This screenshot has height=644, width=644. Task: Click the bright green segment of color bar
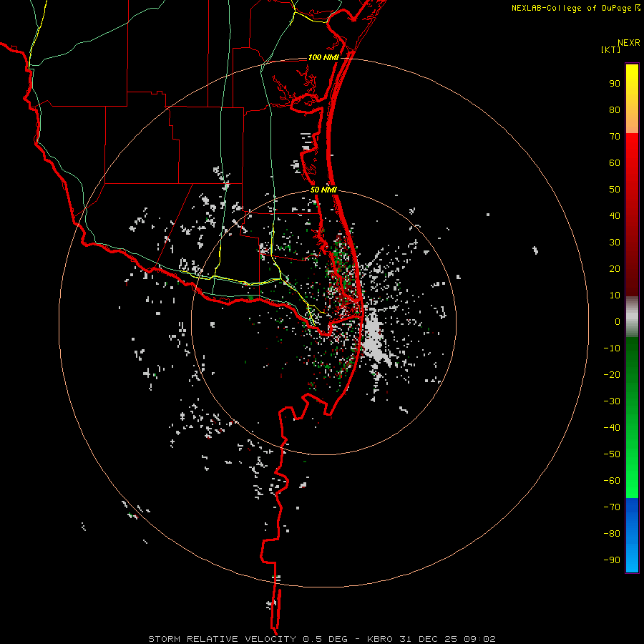point(632,417)
